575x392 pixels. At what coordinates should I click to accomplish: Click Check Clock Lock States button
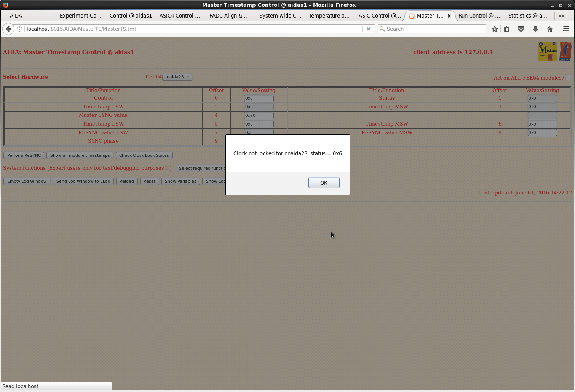(x=144, y=155)
